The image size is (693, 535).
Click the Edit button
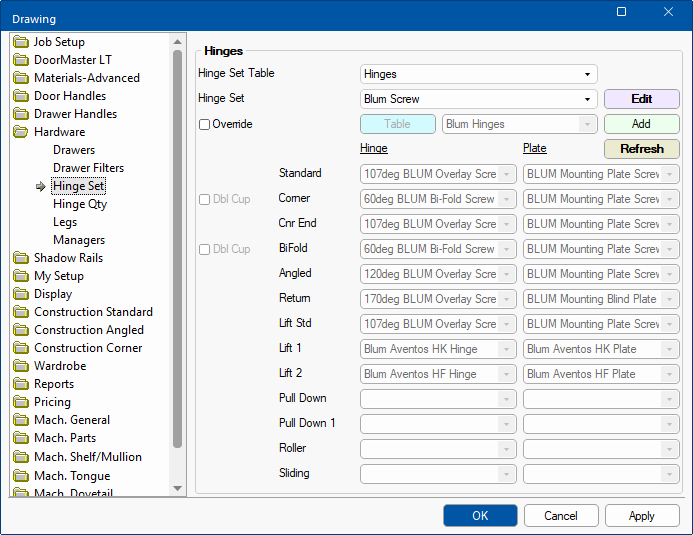(x=641, y=99)
